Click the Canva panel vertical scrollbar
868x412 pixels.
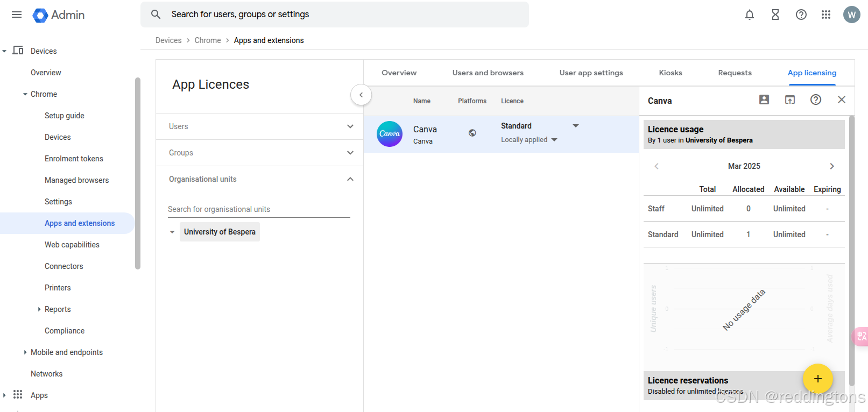pyautogui.click(x=851, y=250)
